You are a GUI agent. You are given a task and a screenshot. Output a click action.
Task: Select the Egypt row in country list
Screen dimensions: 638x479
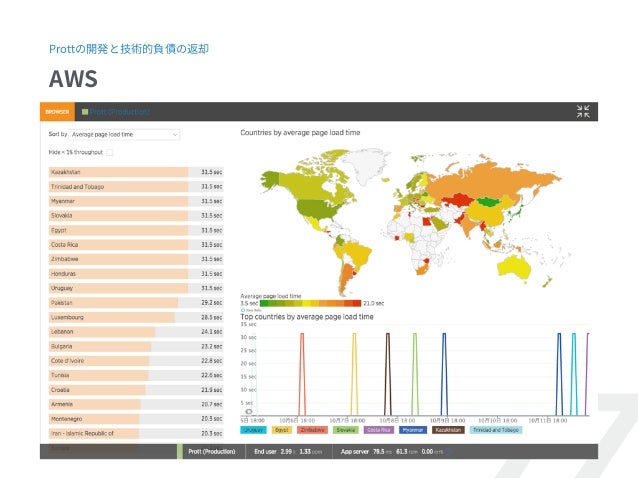(136, 230)
